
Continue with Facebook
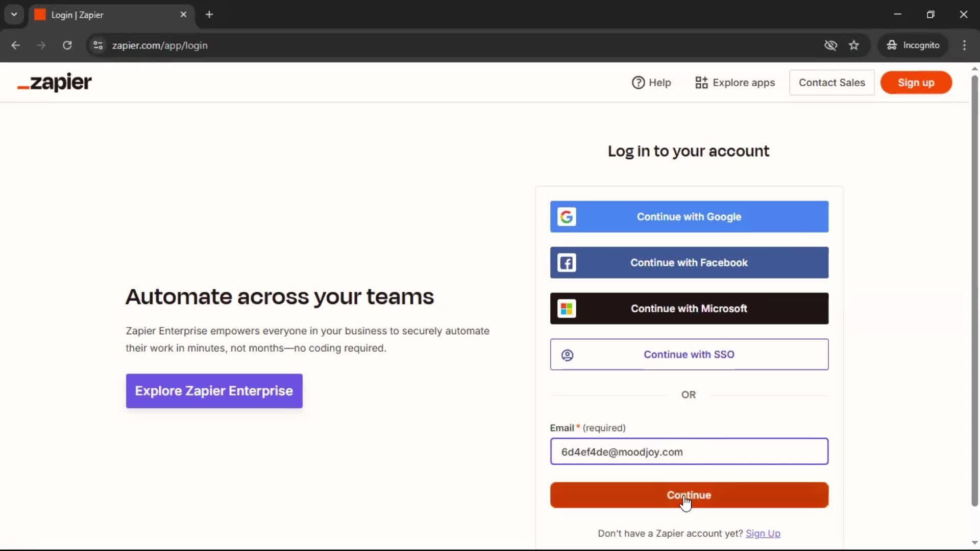689,263
